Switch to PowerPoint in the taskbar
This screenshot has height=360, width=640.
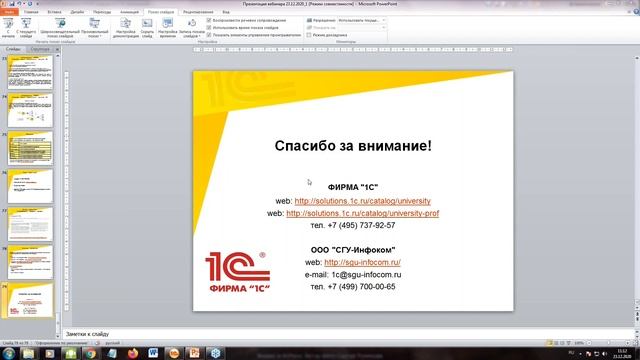(x=195, y=353)
